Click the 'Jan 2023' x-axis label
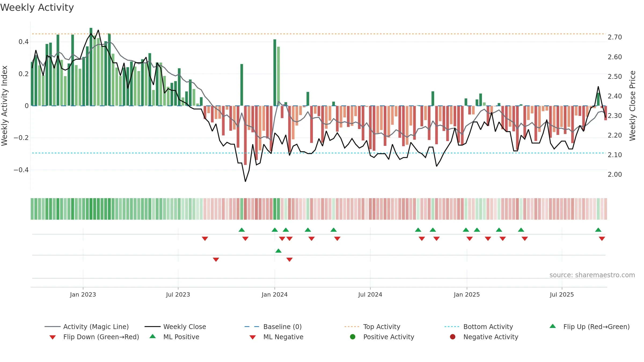Screen dimensions: 644x362 coord(83,294)
